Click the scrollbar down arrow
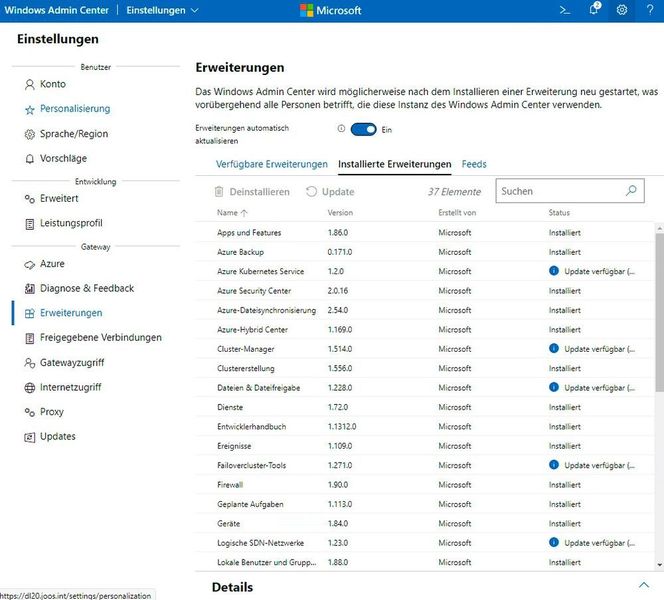 click(x=659, y=564)
